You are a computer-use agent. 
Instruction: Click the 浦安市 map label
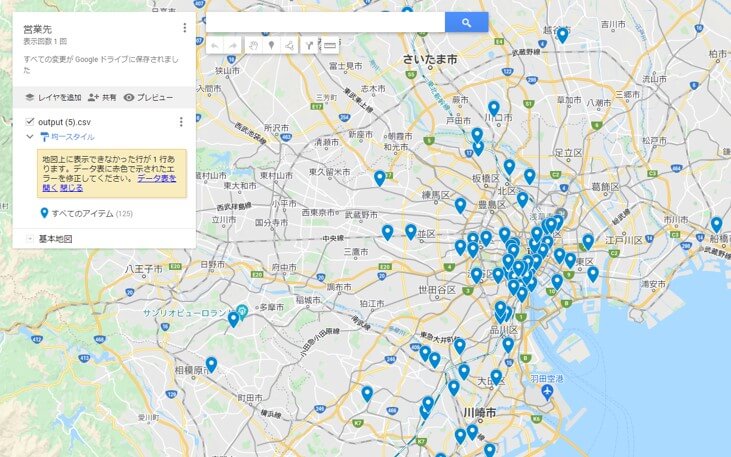653,284
